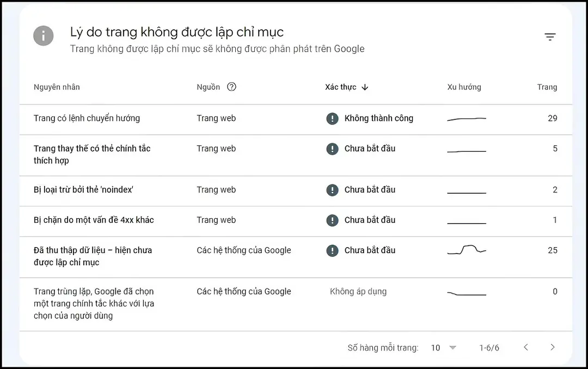The width and height of the screenshot is (588, 369).
Task: Click the next page arrow in pagination
Action: tap(553, 347)
